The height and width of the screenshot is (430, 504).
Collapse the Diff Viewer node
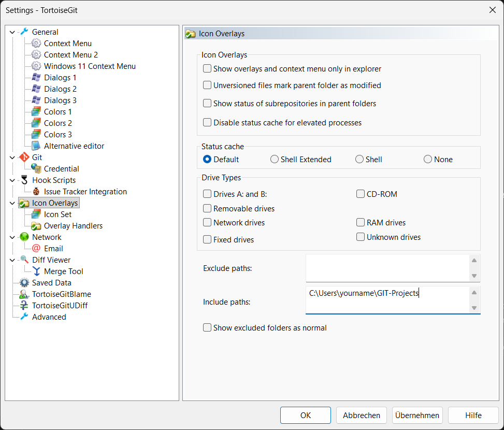pos(12,260)
